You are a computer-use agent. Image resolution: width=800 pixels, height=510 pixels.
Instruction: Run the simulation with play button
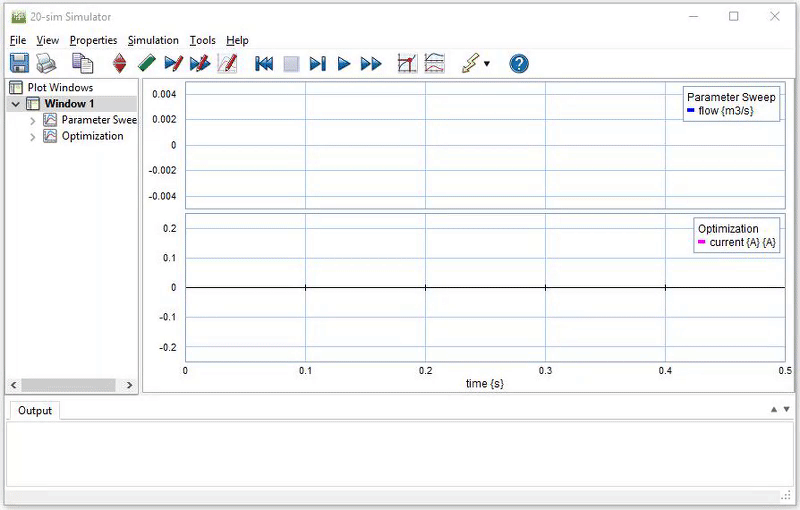coord(344,64)
